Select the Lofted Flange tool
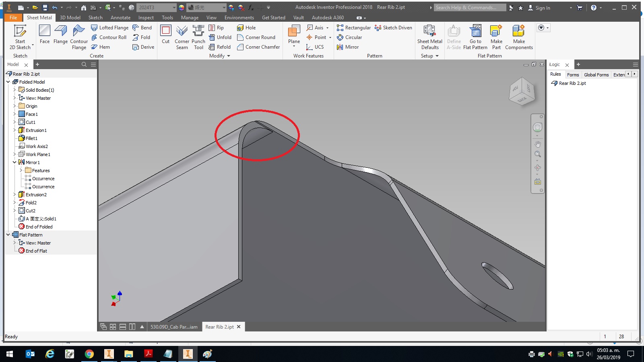 110,27
